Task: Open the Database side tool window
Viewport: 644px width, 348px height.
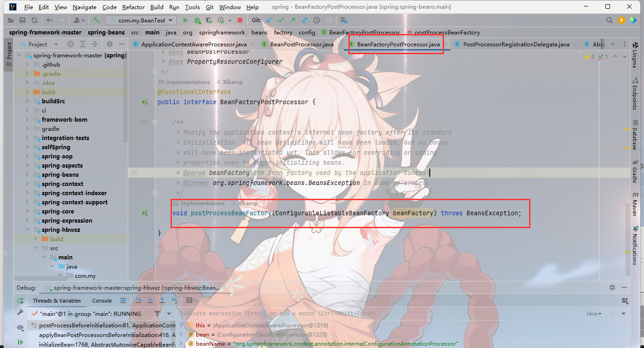Action: [x=635, y=135]
